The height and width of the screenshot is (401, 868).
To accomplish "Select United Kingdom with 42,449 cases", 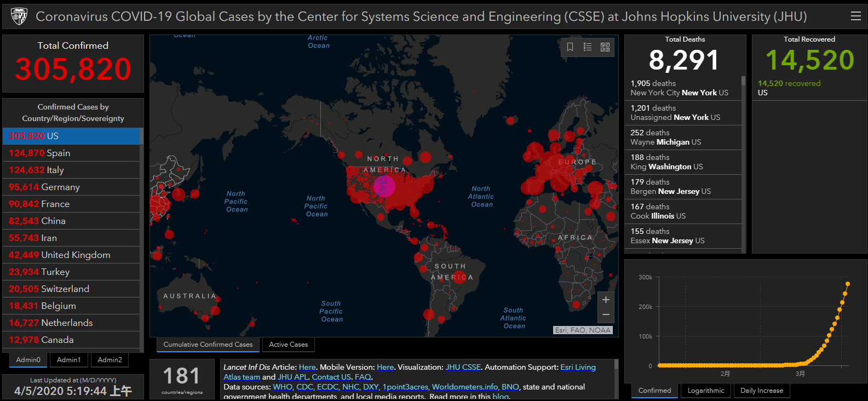I will (x=71, y=255).
